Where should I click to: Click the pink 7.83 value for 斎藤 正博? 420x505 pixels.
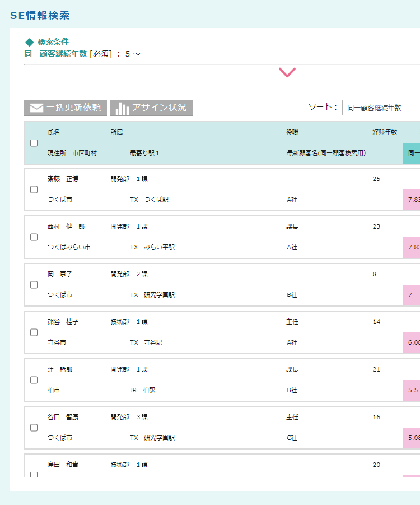[412, 200]
